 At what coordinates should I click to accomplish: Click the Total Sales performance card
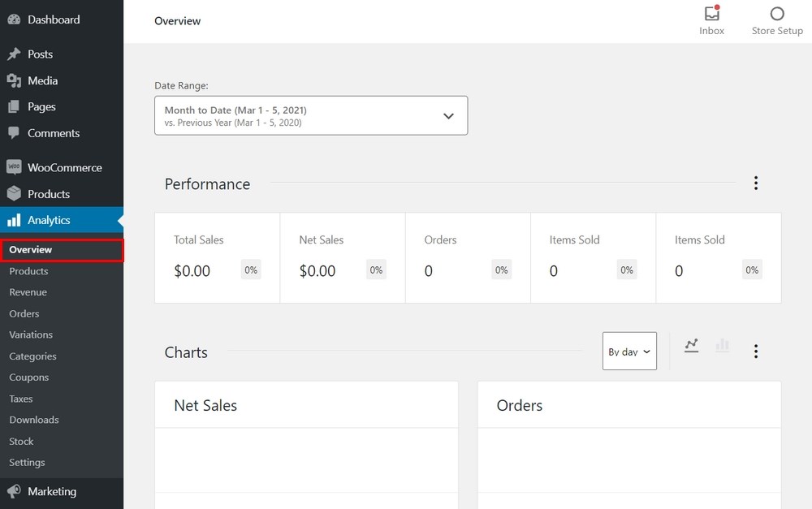point(218,257)
